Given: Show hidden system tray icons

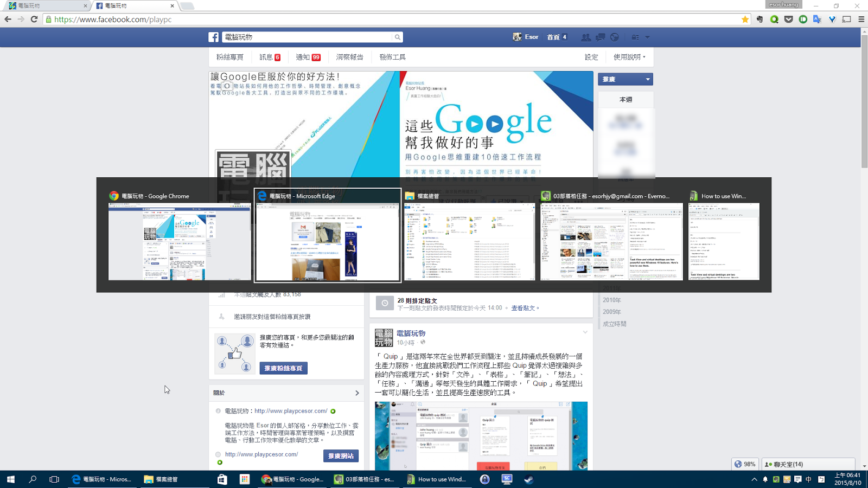Looking at the screenshot, I should tap(754, 479).
